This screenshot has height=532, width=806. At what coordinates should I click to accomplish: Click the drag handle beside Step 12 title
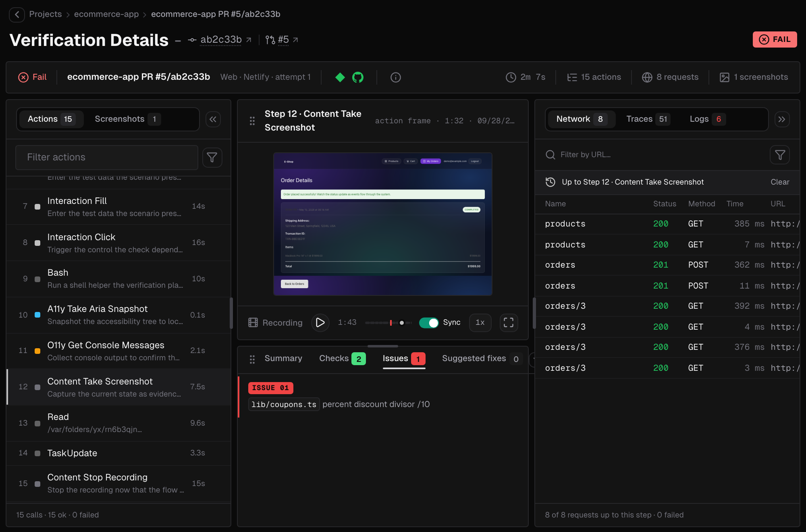point(252,121)
